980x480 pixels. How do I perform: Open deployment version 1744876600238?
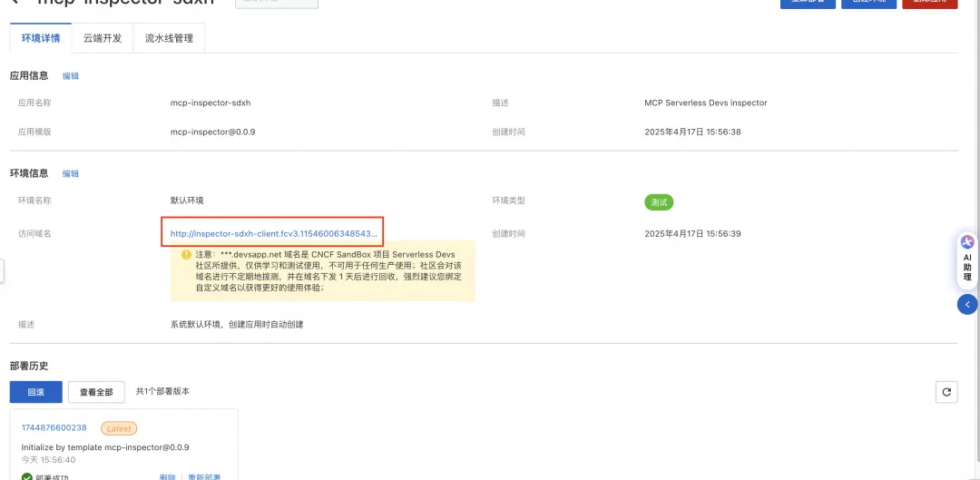click(54, 427)
